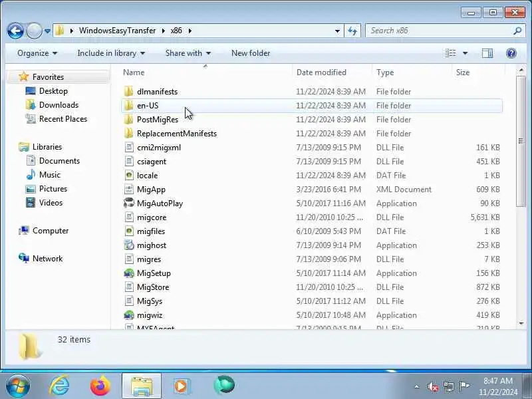Click the file list scroll down arrow

521,324
